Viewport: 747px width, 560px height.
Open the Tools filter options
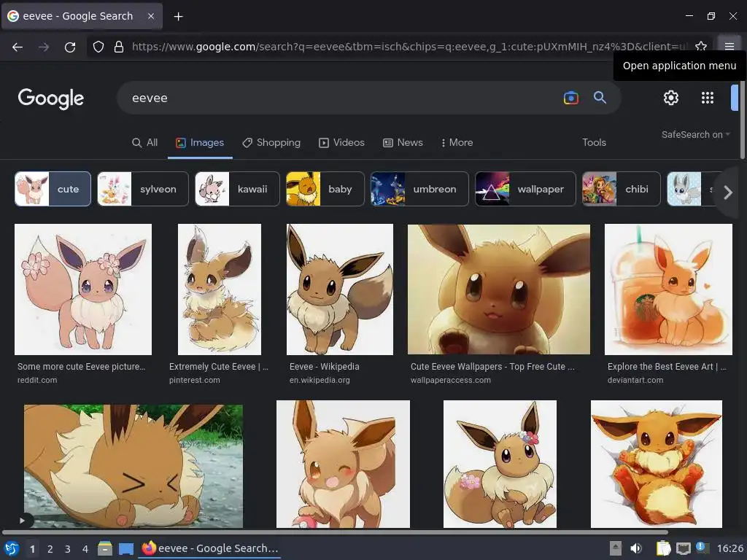tap(594, 142)
